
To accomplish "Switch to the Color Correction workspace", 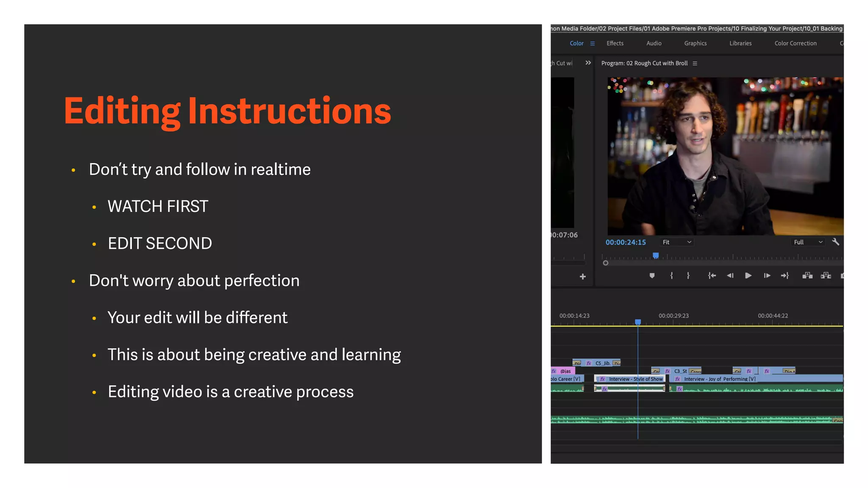I will pos(795,43).
